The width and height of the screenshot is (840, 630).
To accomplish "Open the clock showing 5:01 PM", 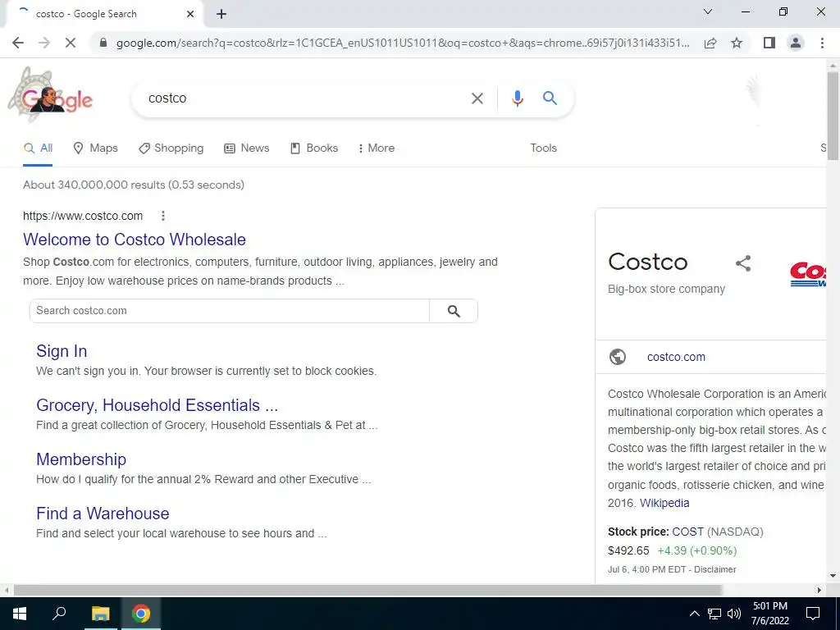I will click(769, 614).
